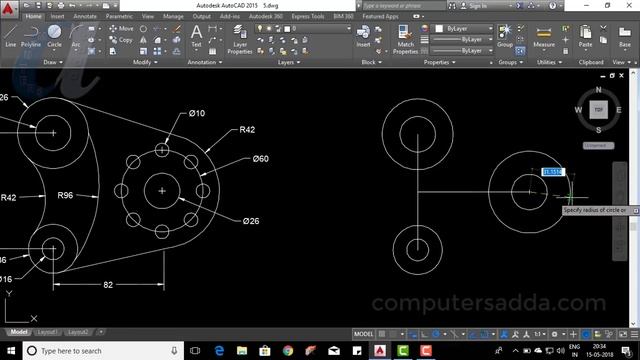Toggle the grid display in status bar
This screenshot has height=360, width=640.
pyautogui.click(x=382, y=334)
